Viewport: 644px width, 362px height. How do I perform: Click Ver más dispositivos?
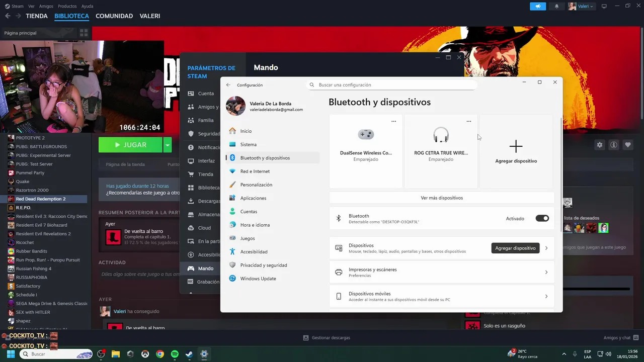point(442,198)
